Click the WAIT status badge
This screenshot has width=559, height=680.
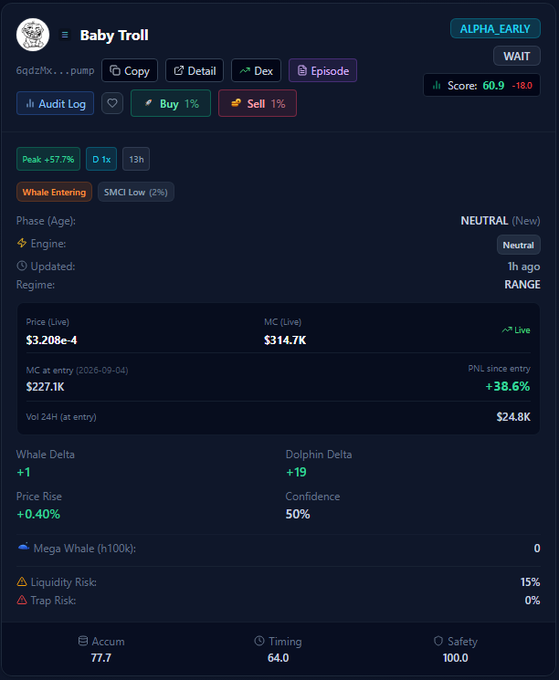517,56
